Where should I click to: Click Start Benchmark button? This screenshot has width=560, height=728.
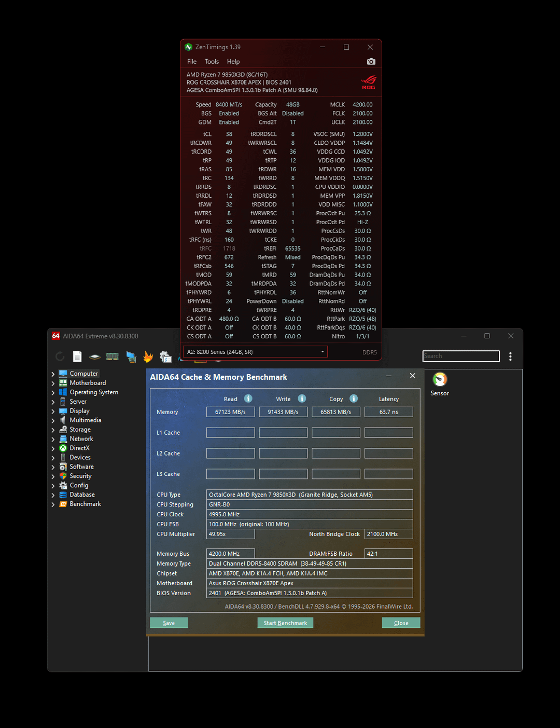coord(285,623)
